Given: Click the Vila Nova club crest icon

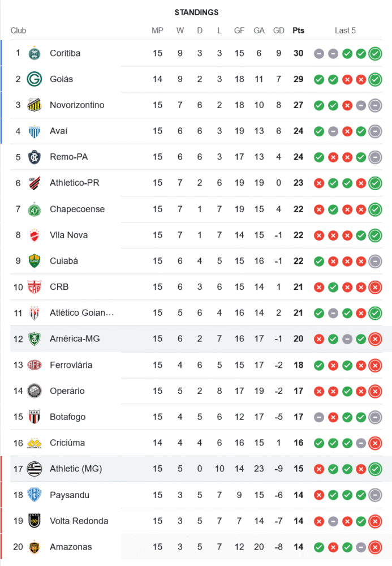Looking at the screenshot, I should (35, 235).
